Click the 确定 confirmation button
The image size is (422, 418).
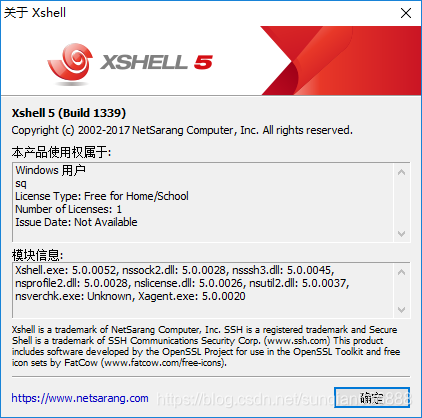pos(372,397)
